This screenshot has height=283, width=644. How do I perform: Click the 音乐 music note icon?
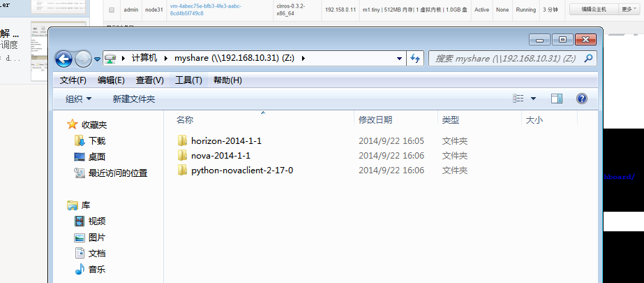[80, 270]
